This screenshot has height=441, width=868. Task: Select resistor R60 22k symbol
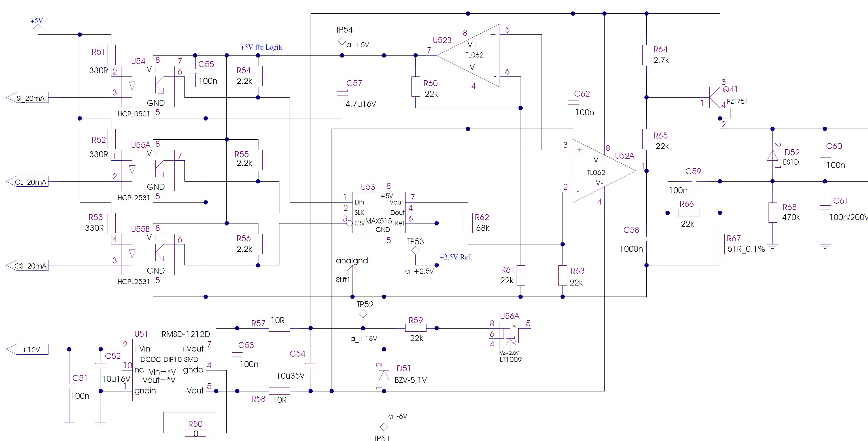[x=415, y=87]
